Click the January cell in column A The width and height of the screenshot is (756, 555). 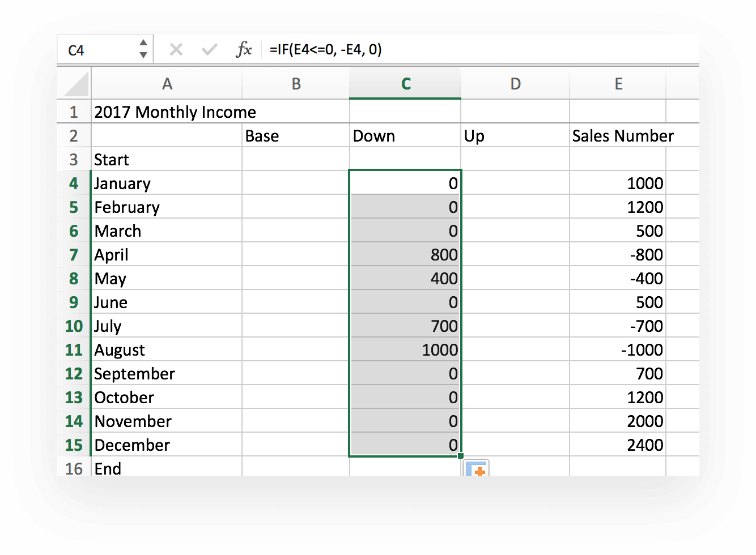click(167, 183)
